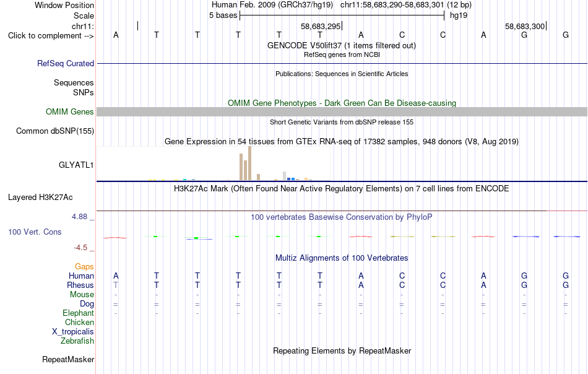This screenshot has width=588, height=374.
Task: Click the 58,683,295 position marker
Action: pos(321,26)
